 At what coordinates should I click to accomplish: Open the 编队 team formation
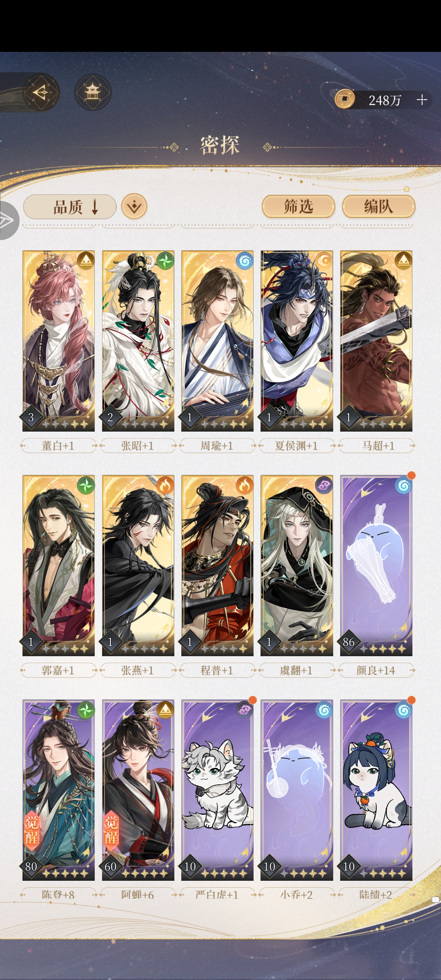tap(379, 207)
